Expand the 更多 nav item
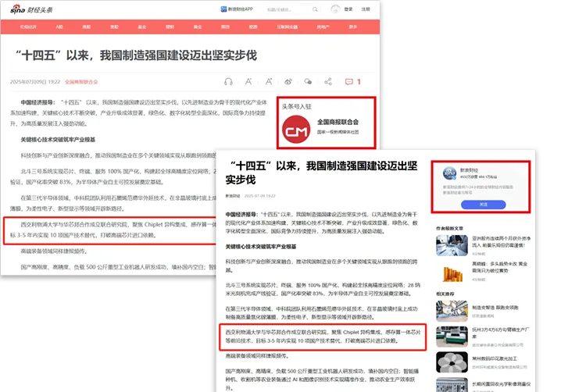Viewport: 586px width, 392px height. (353, 27)
